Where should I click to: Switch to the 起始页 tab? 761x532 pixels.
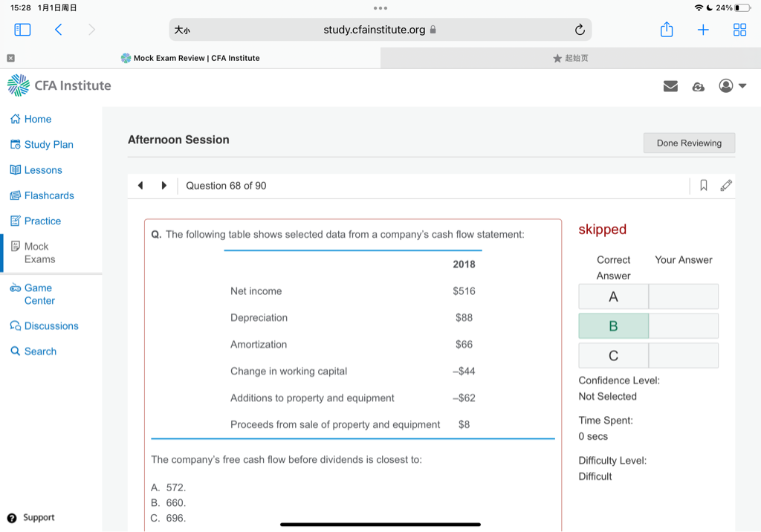point(571,58)
